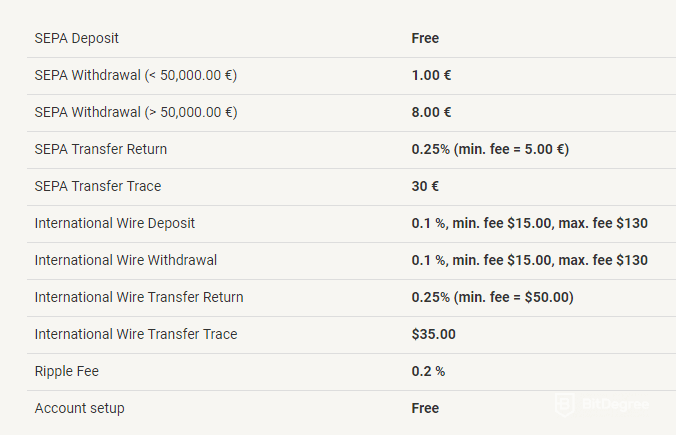Click the 1.00 € fee value
The width and height of the screenshot is (676, 435).
point(431,75)
